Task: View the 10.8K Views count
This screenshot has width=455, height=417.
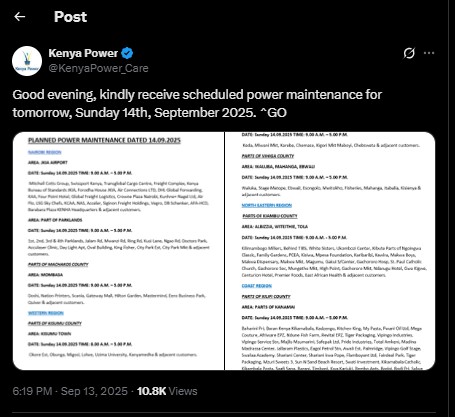Action: 167,391
